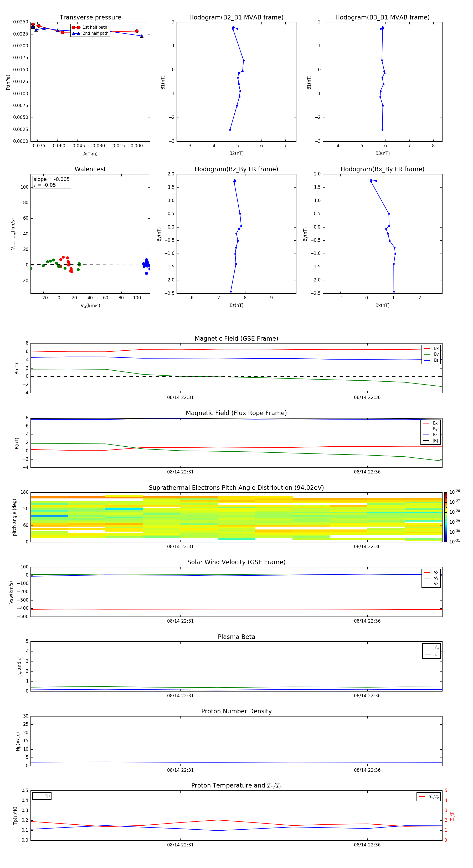Click the red 'Te/Tp' right axis label
Screen dimensions: 473x868
453,816
